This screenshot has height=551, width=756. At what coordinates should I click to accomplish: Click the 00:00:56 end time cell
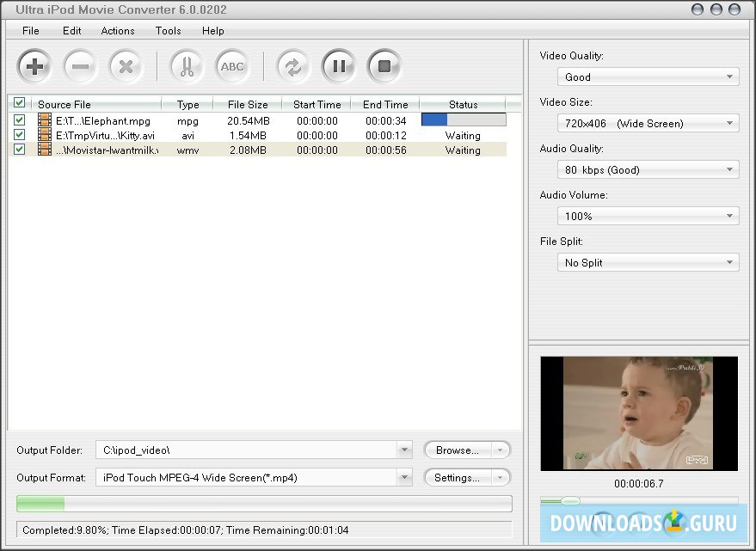tap(385, 150)
